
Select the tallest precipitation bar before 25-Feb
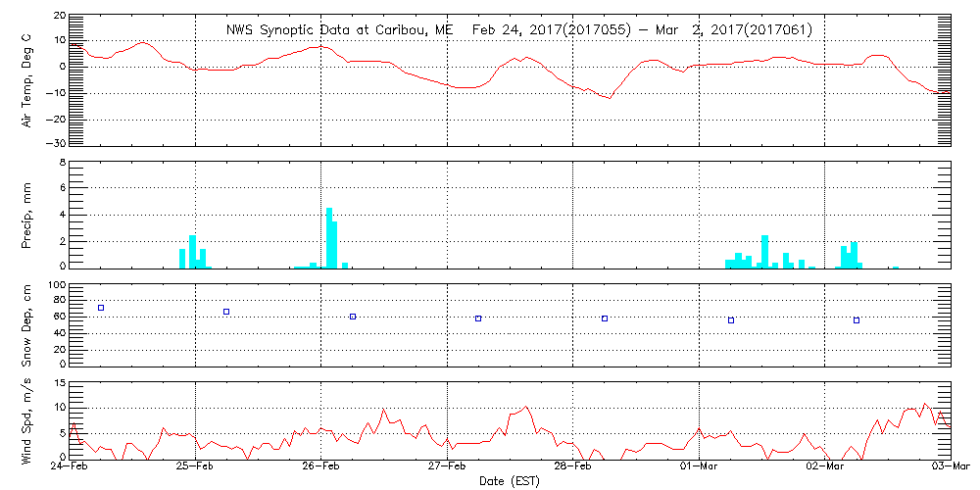point(193,251)
